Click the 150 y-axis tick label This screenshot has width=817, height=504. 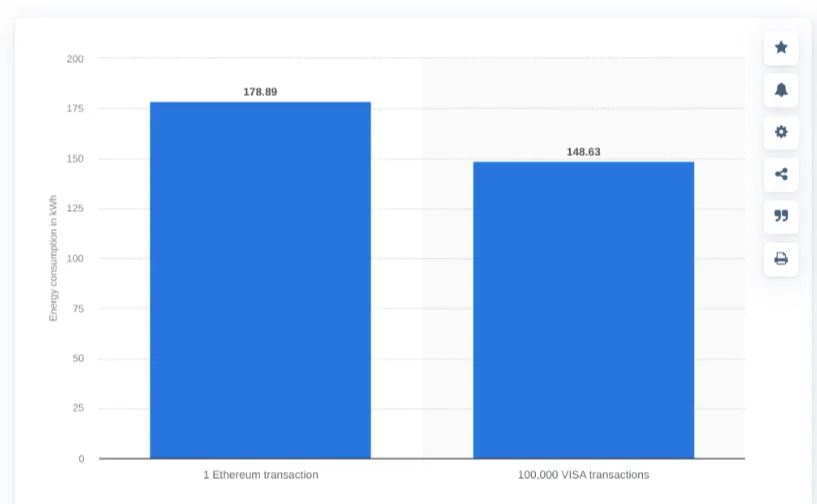[x=75, y=158]
